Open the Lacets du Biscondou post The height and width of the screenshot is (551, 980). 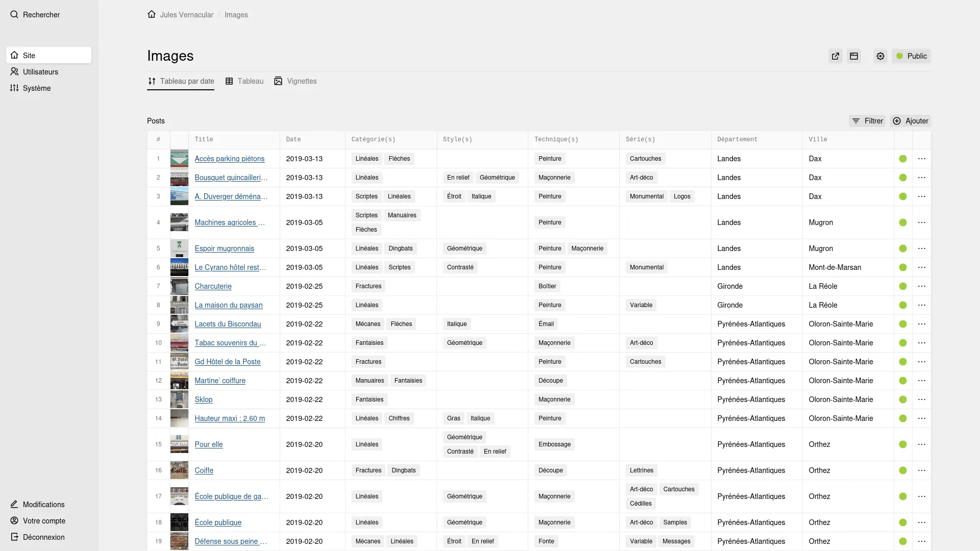point(227,324)
